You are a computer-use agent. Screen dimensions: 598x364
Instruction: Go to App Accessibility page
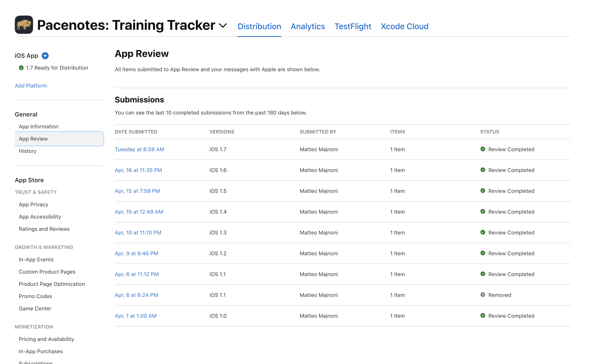tap(40, 217)
